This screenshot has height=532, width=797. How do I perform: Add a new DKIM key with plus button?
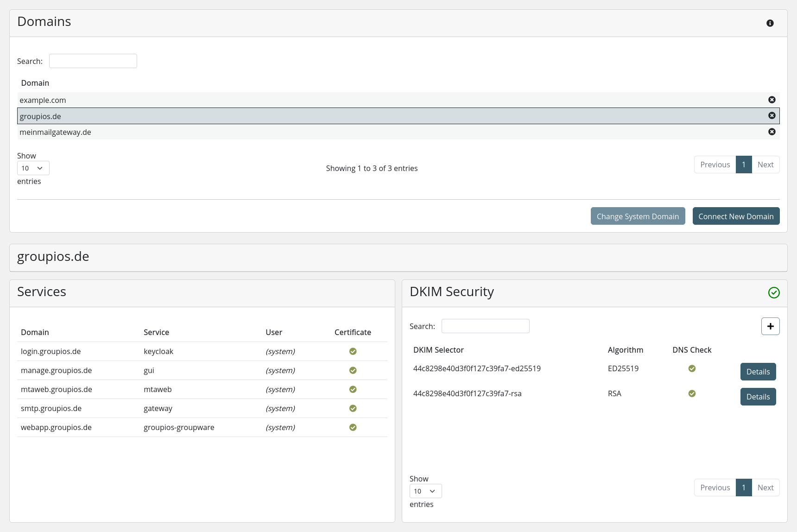[770, 326]
